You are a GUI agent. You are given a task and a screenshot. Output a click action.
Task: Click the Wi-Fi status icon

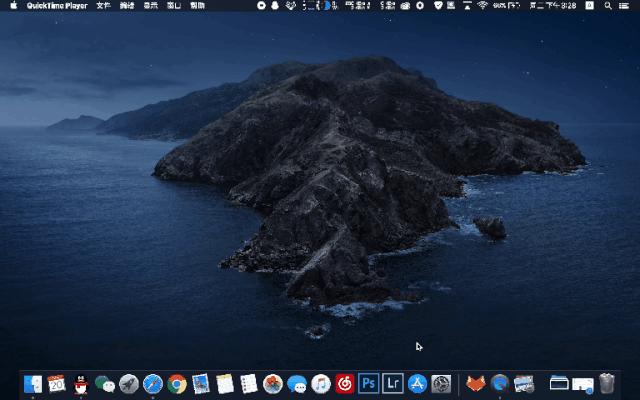coord(482,5)
